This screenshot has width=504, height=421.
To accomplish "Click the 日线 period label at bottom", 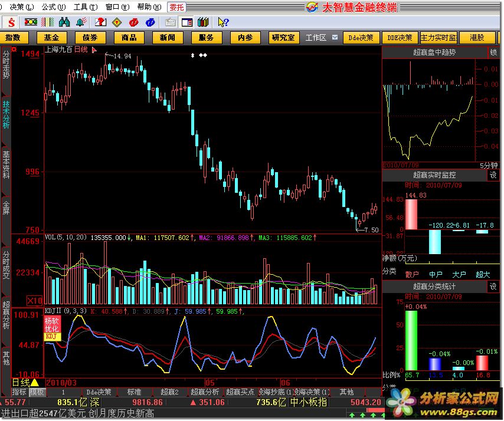I will tap(21, 383).
